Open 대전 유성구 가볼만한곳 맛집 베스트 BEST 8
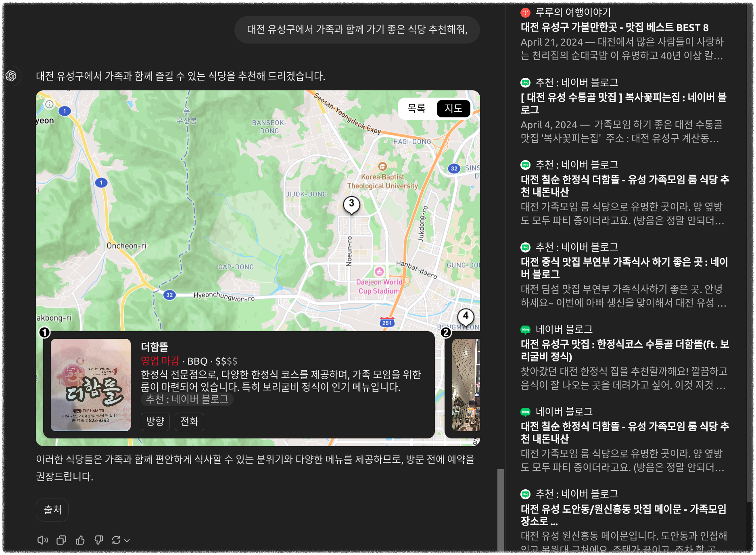Screen dimensions: 756x555 point(614,27)
